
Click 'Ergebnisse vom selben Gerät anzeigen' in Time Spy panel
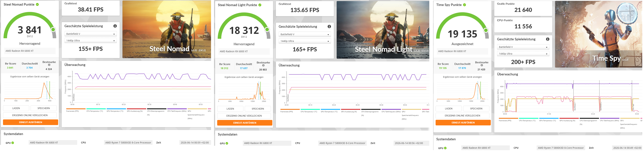point(462,77)
